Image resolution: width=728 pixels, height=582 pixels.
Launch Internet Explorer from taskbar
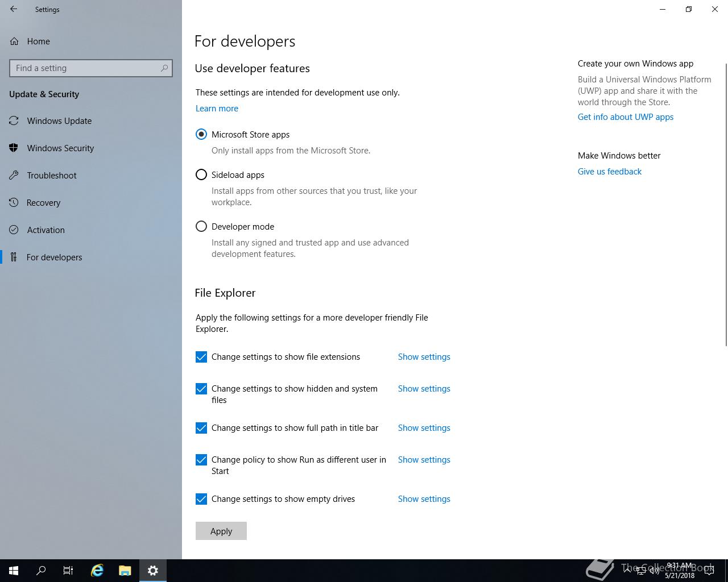coord(97,571)
